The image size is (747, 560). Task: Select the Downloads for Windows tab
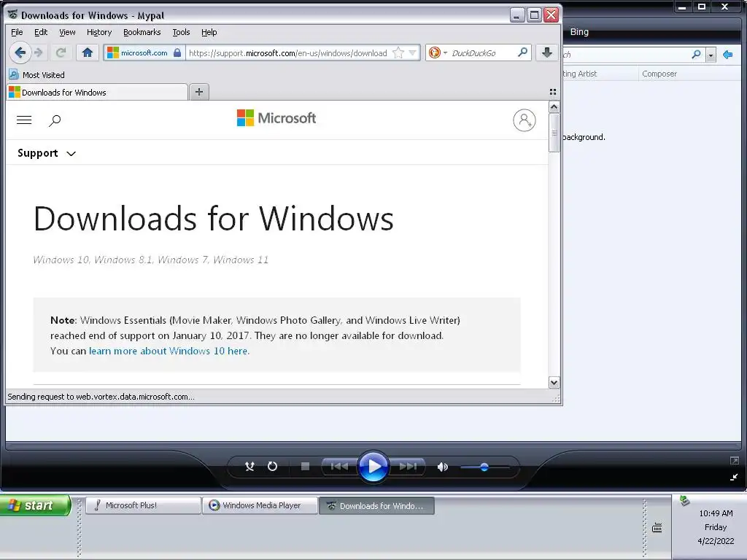click(97, 93)
